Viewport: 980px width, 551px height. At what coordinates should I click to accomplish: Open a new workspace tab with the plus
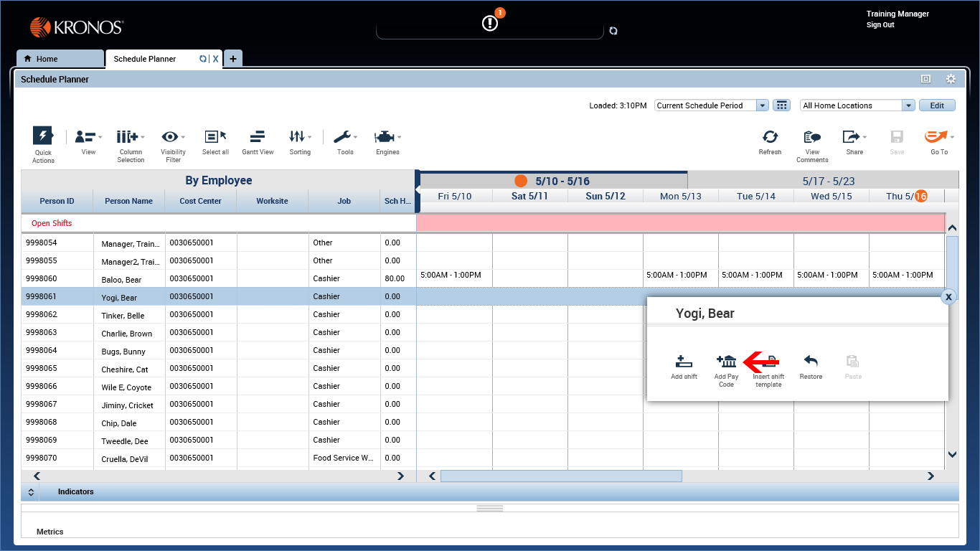click(x=233, y=58)
